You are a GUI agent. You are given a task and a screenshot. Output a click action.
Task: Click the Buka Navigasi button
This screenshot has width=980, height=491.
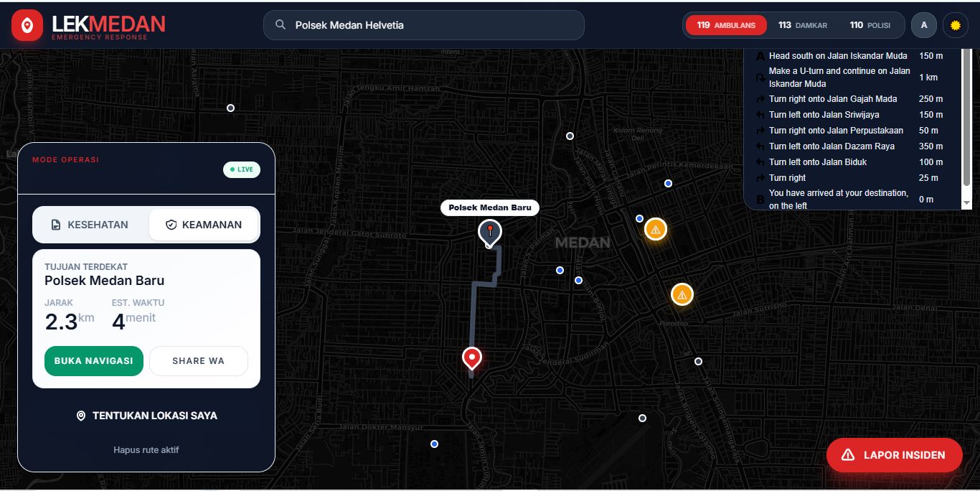click(94, 361)
